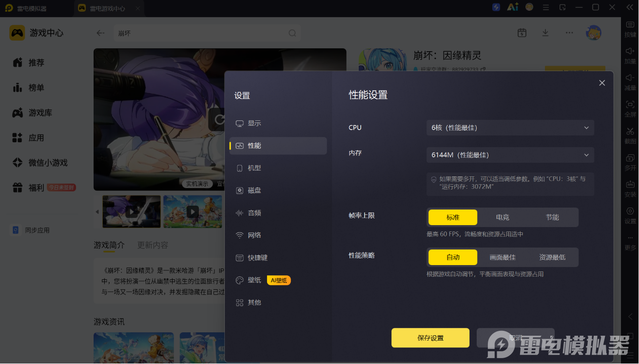Open the first 游戏资讯 news thumbnail
The height and width of the screenshot is (364, 639).
click(134, 347)
